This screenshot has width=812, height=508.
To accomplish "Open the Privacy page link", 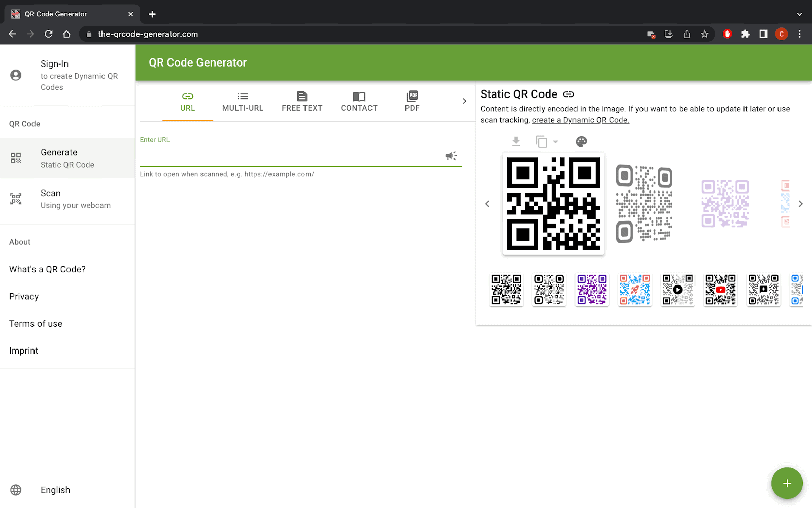I will coord(24,297).
